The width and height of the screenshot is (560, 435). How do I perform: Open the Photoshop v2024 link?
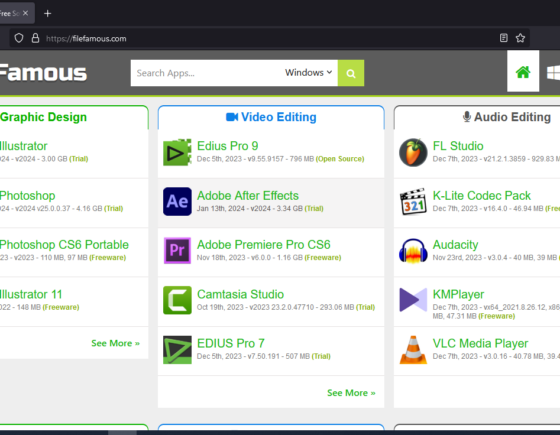click(x=28, y=195)
